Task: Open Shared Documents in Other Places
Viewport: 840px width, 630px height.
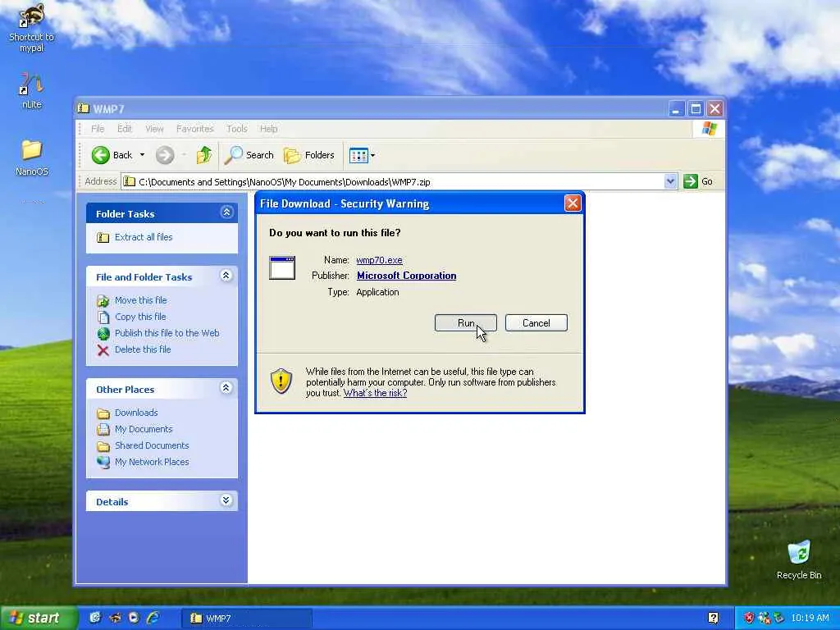Action: (152, 445)
